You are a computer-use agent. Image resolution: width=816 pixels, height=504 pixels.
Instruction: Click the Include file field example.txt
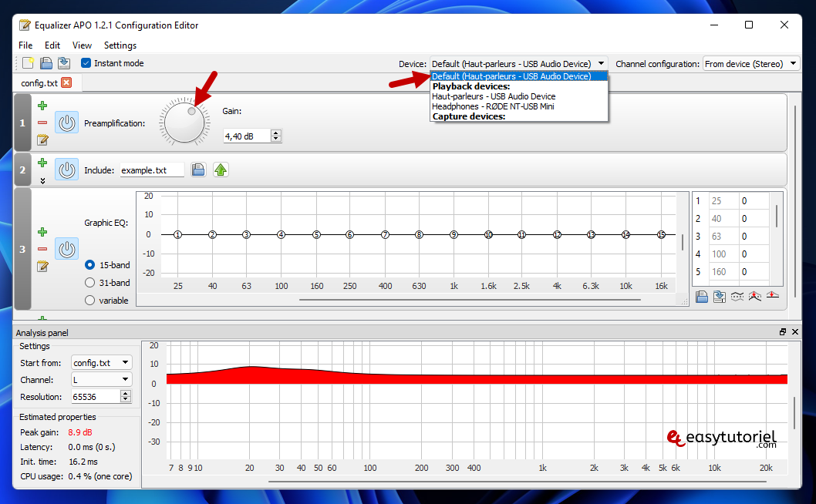(x=152, y=170)
